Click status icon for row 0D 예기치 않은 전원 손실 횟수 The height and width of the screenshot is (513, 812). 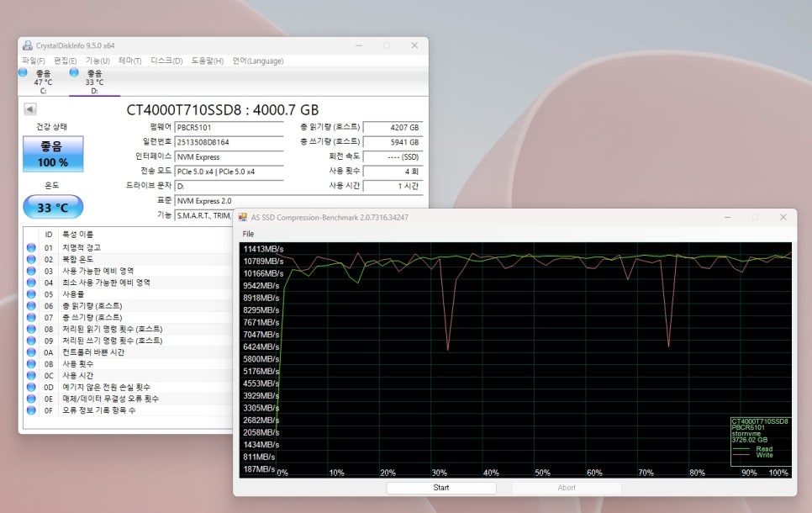pos(31,387)
